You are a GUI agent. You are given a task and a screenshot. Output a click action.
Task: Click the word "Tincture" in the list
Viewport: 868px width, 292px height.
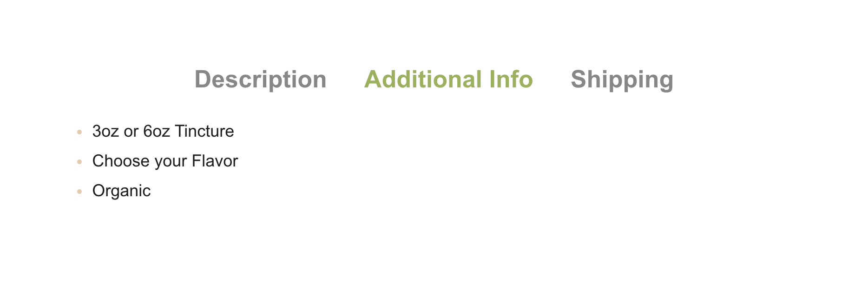coord(204,132)
